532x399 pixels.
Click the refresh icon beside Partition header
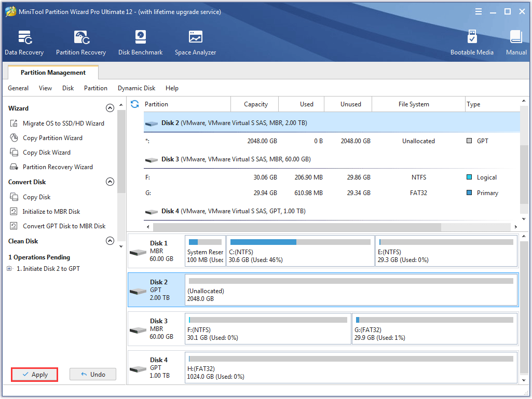(135, 104)
